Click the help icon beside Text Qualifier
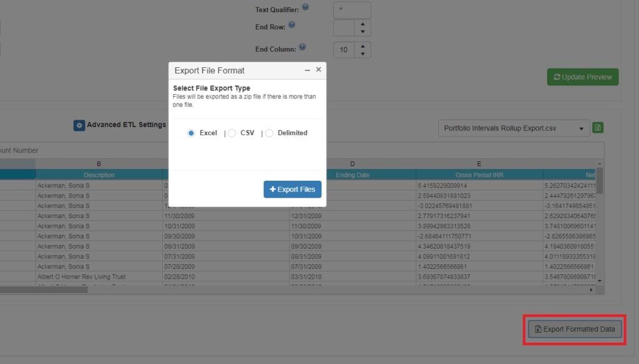639x364 pixels. pyautogui.click(x=305, y=7)
